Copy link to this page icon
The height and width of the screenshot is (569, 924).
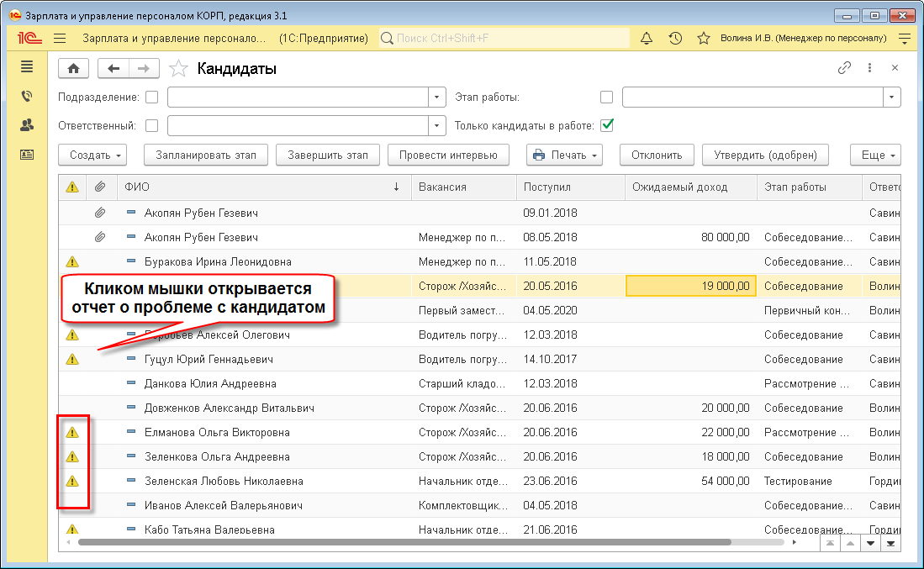pos(844,69)
